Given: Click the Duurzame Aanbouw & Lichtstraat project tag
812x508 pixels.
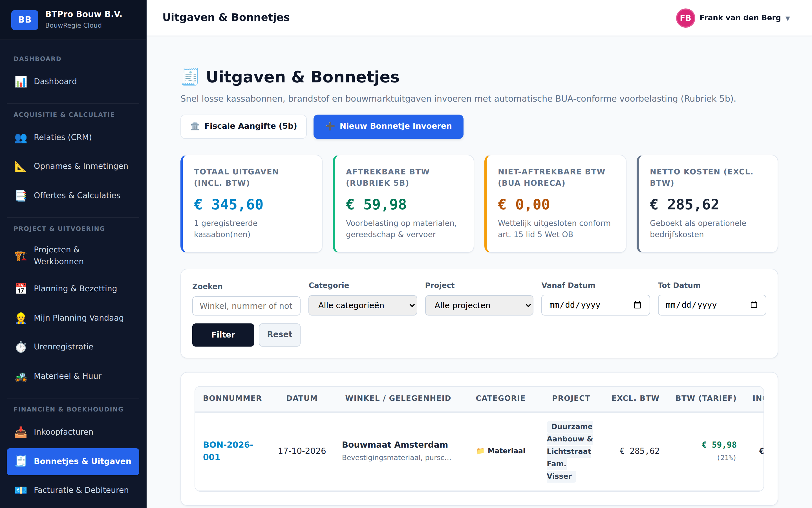Looking at the screenshot, I should (x=570, y=451).
